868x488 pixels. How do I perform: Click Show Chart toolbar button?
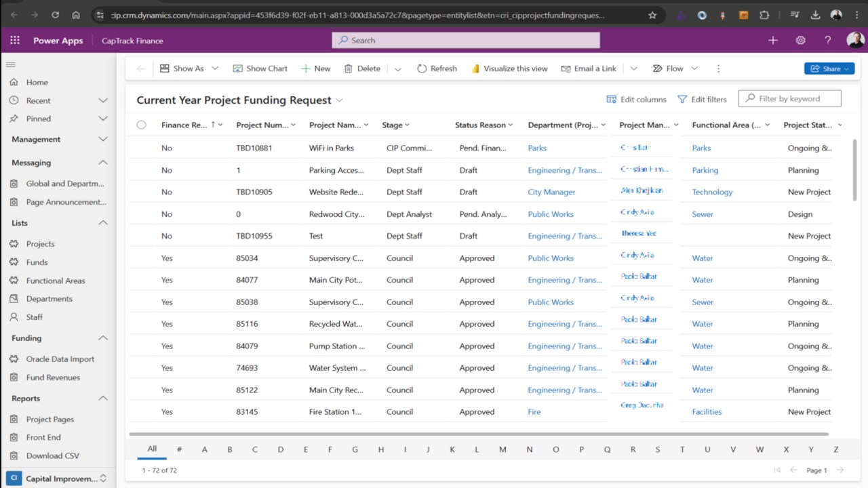260,68
